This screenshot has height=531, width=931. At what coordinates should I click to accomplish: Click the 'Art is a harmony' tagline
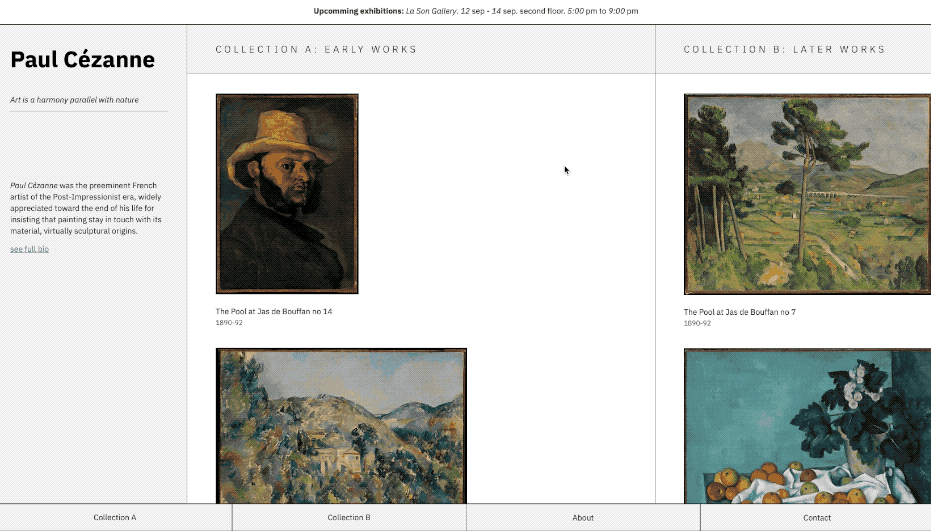coord(74,100)
